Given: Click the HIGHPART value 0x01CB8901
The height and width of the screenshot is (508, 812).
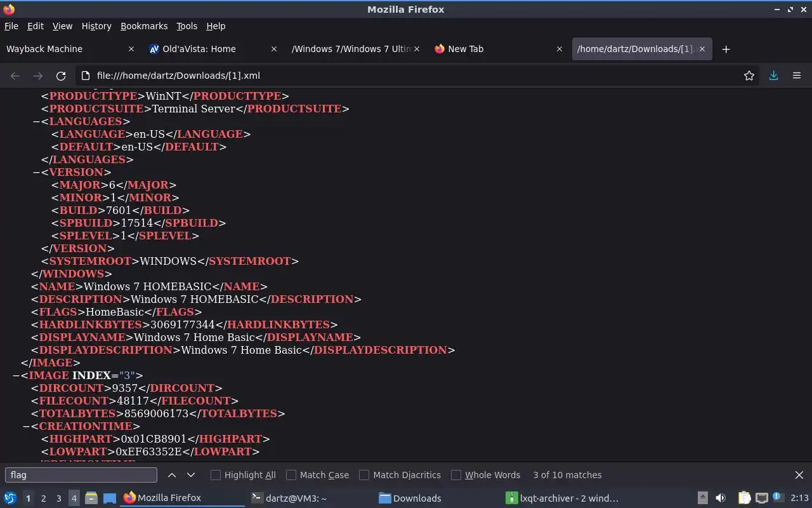Looking at the screenshot, I should (x=156, y=439).
